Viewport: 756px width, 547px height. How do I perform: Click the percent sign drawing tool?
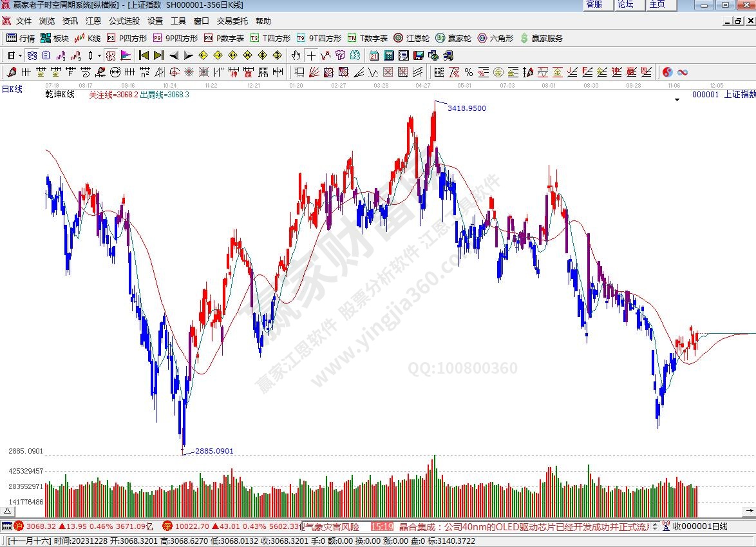pyautogui.click(x=469, y=72)
